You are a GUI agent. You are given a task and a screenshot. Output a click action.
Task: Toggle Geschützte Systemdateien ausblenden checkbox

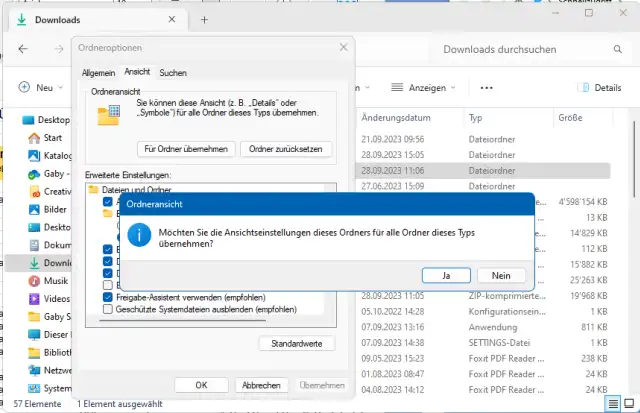tap(108, 309)
